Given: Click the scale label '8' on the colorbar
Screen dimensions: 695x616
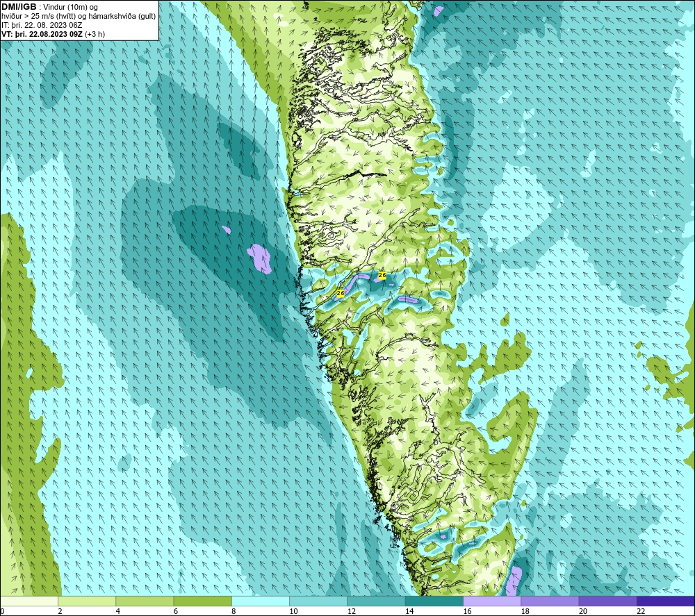Looking at the screenshot, I should click(234, 611).
